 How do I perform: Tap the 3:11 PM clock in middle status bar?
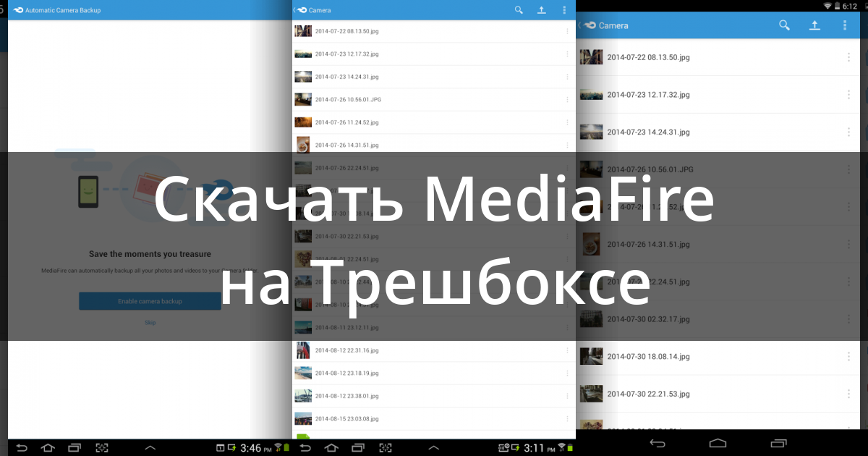click(539, 448)
